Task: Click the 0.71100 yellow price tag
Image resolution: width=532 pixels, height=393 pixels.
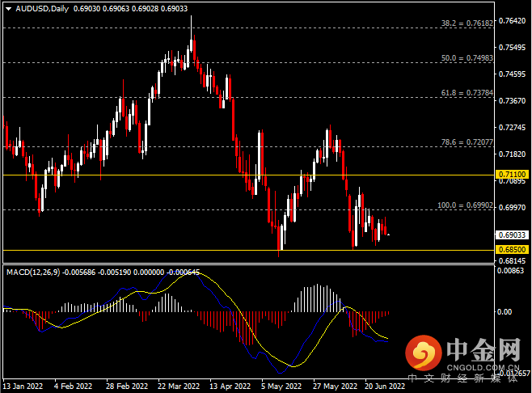Action: tap(513, 175)
